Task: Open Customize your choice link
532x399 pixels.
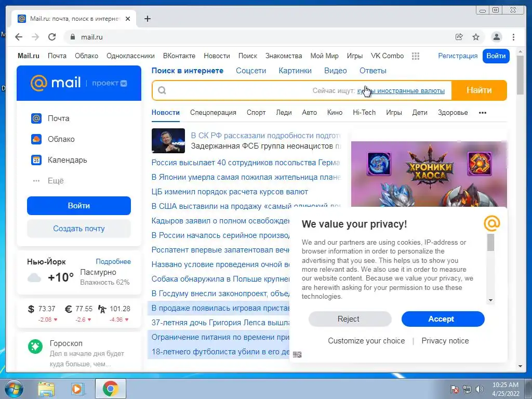Action: 366,341
